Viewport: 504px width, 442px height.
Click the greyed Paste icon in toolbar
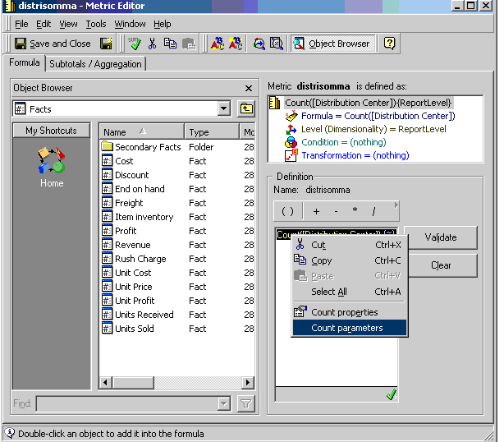(x=189, y=44)
